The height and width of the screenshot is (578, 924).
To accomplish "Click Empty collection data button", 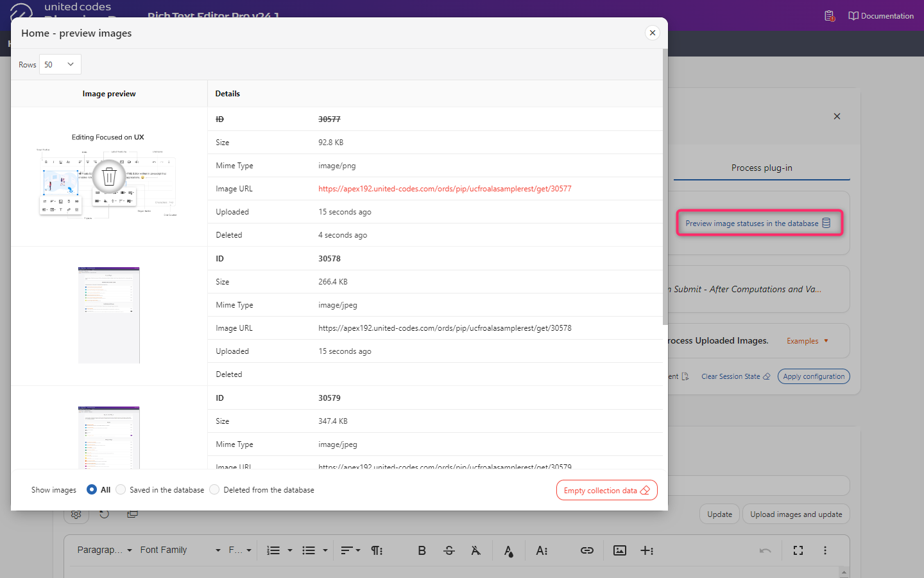I will click(x=606, y=490).
